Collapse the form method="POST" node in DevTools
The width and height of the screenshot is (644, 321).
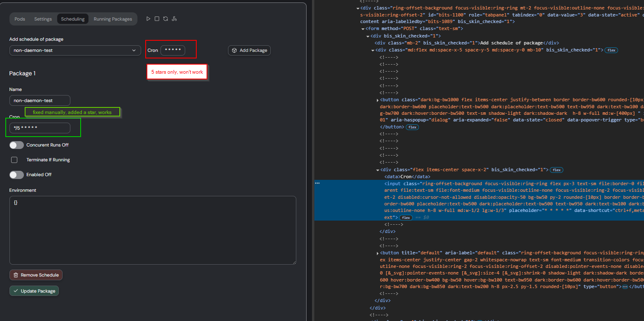pos(363,29)
